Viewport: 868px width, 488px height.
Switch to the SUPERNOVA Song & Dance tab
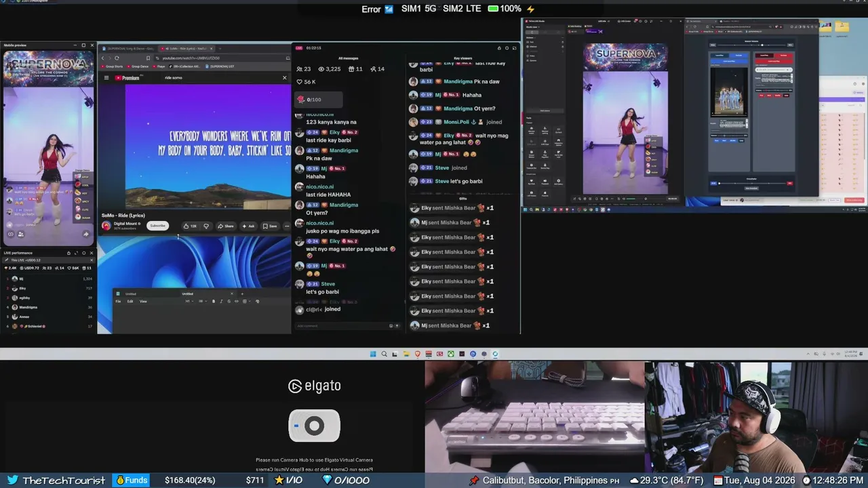(129, 48)
